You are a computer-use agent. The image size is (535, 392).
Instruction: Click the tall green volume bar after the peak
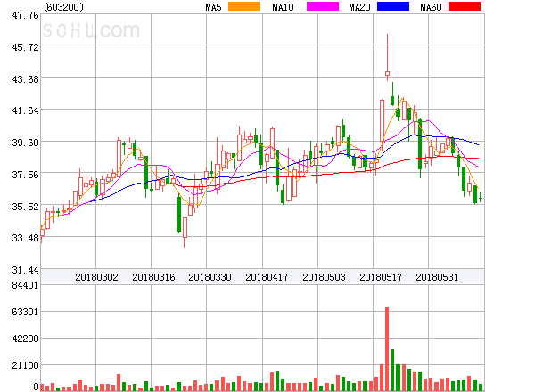pos(392,370)
